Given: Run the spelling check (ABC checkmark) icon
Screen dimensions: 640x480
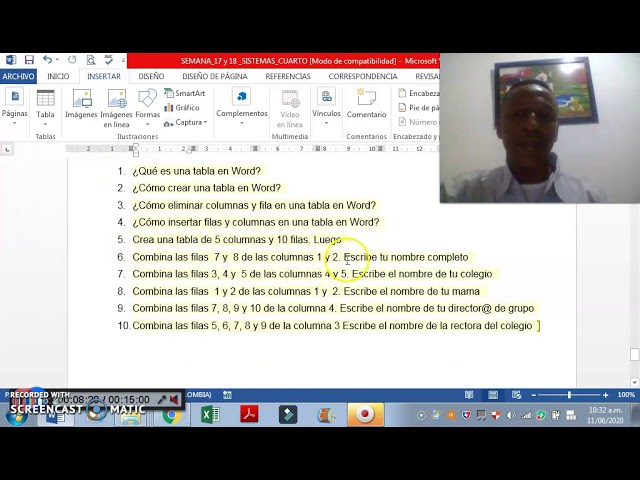Looking at the screenshot, I should (x=109, y=60).
